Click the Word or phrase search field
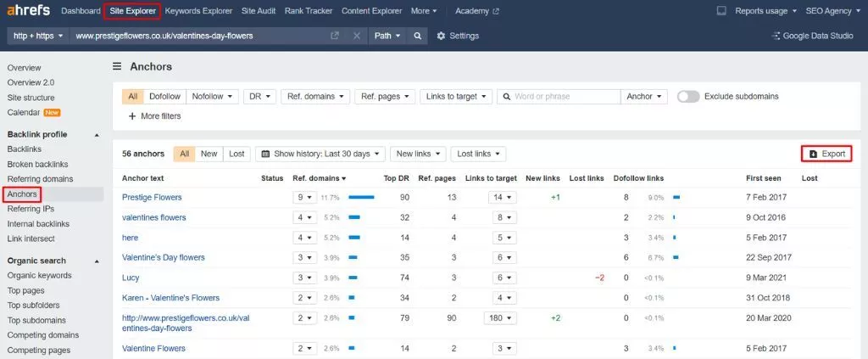868x359 pixels. click(559, 97)
